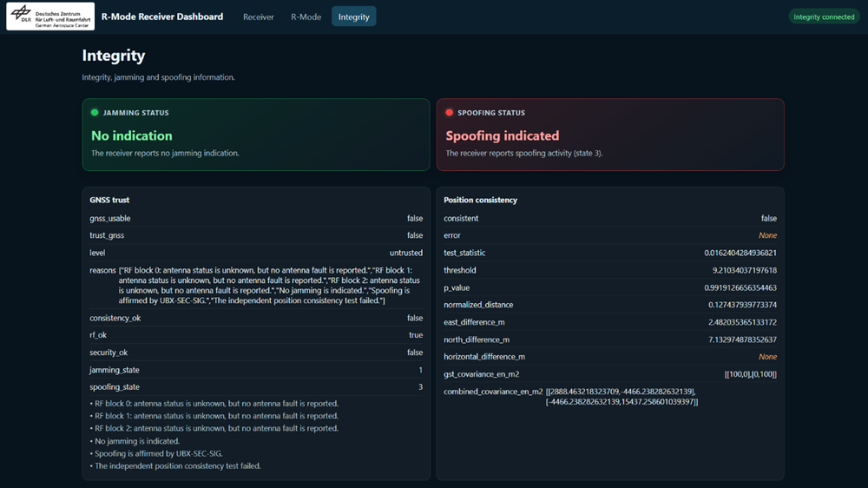Click the Spoofing indicated heading
Image resolution: width=868 pixels, height=488 pixels.
pyautogui.click(x=502, y=135)
